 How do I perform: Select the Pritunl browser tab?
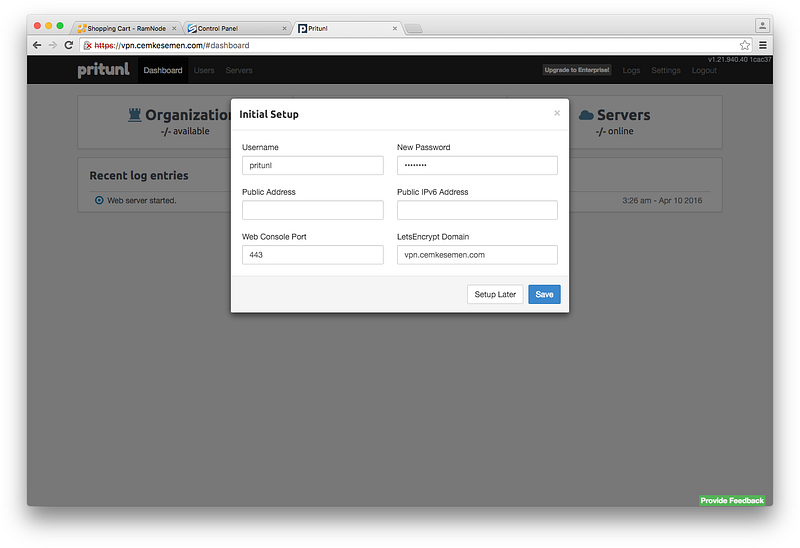point(347,29)
